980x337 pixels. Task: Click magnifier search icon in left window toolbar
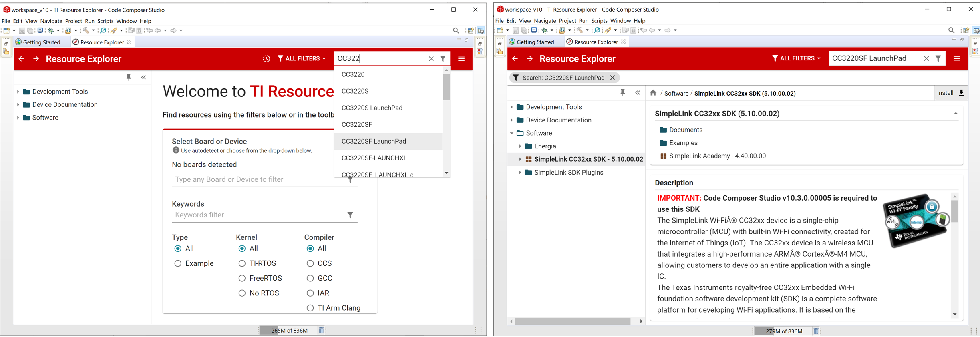[x=456, y=30]
